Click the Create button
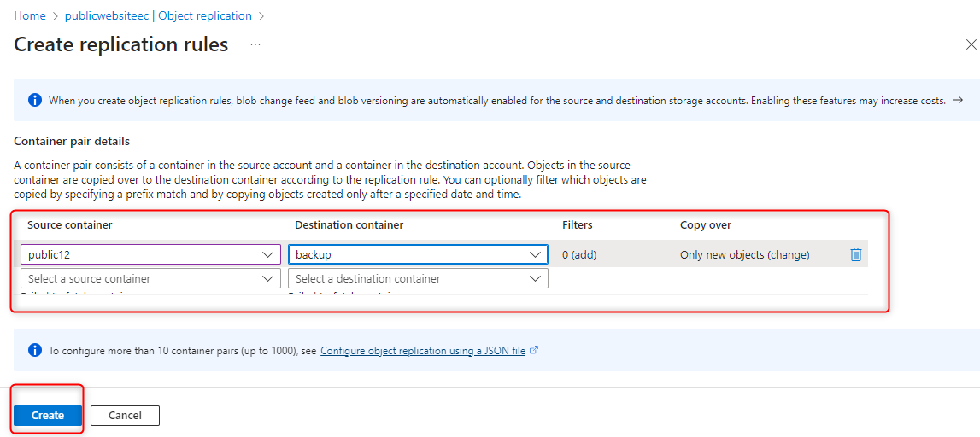 click(48, 416)
